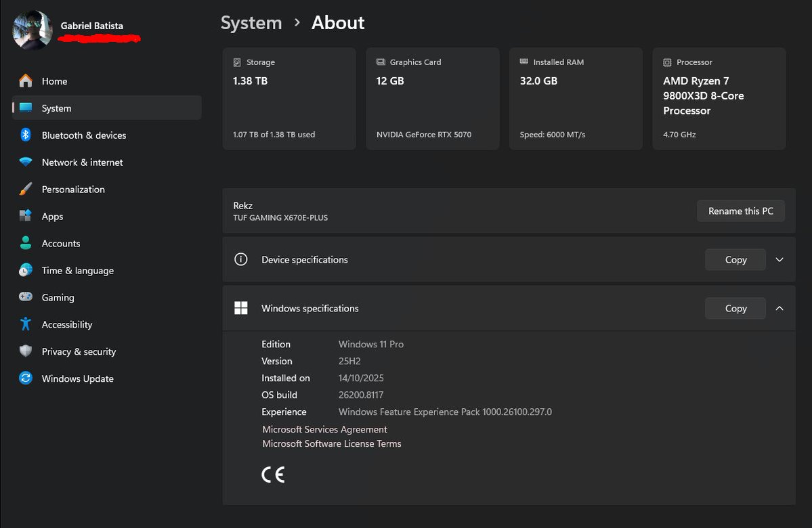Click the Installed RAM 32.0 GB card
The height and width of the screenshot is (528, 812).
tap(576, 98)
